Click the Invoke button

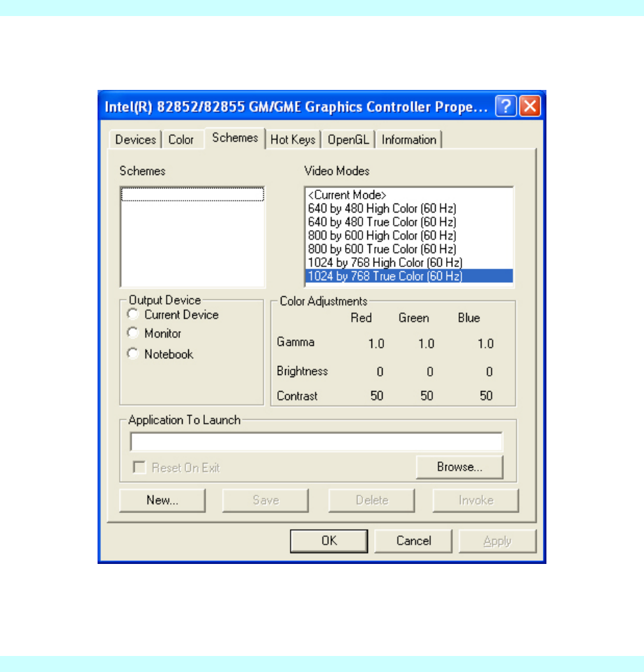[x=475, y=500]
